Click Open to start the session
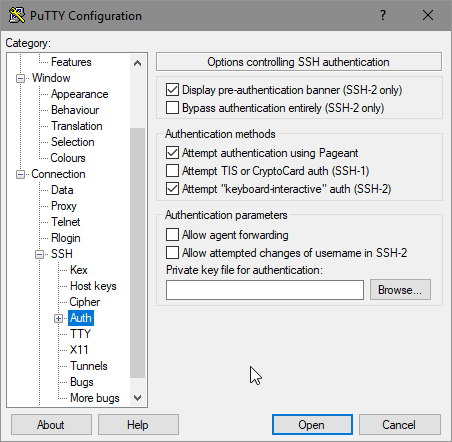Viewport: 452px width, 442px height. pyautogui.click(x=312, y=425)
